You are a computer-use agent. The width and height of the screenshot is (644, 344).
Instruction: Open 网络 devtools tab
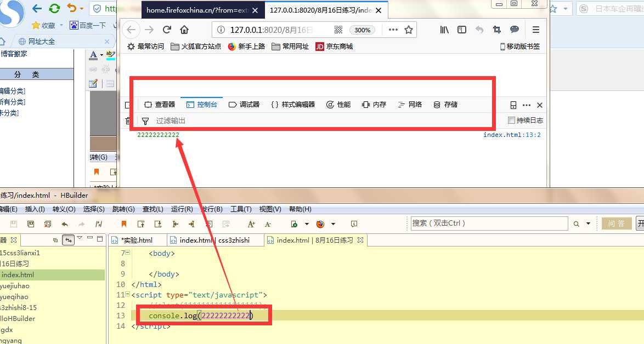410,105
